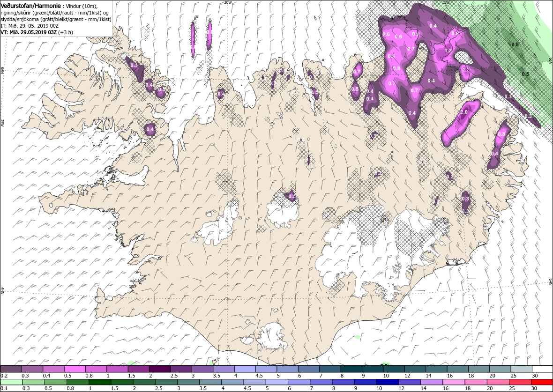Screen dimensions: 553x392
Task: Click the black 0.5 value in the green rain band
Action: pos(525,74)
